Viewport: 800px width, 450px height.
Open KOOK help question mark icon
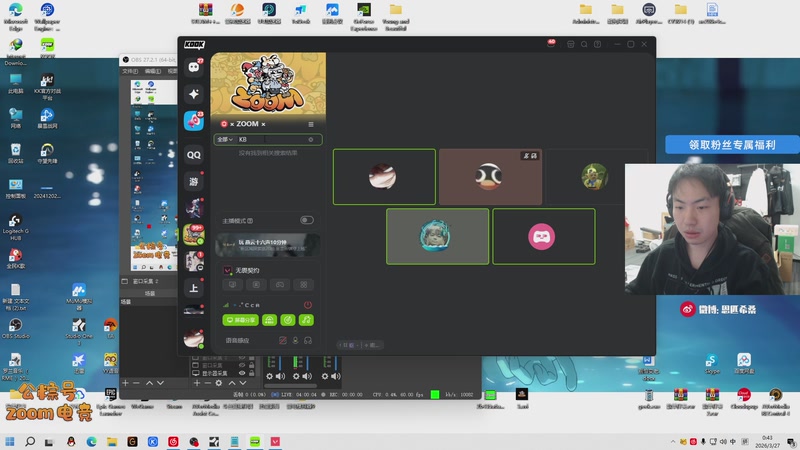pos(597,44)
